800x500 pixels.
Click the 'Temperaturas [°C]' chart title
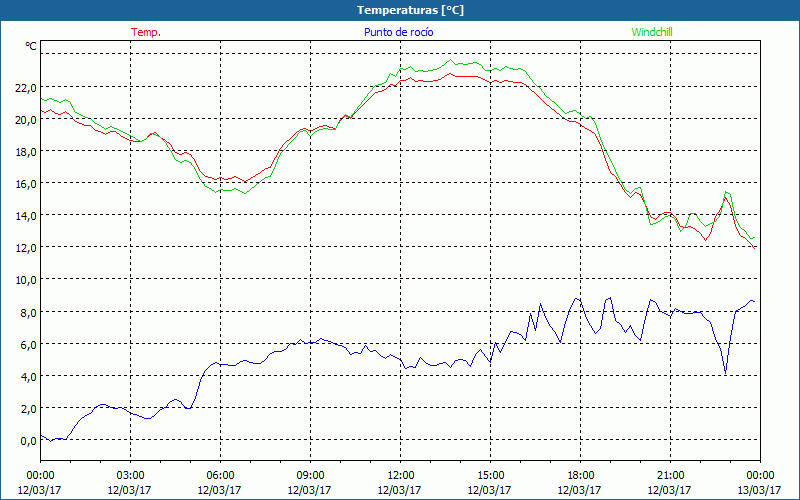pos(410,10)
